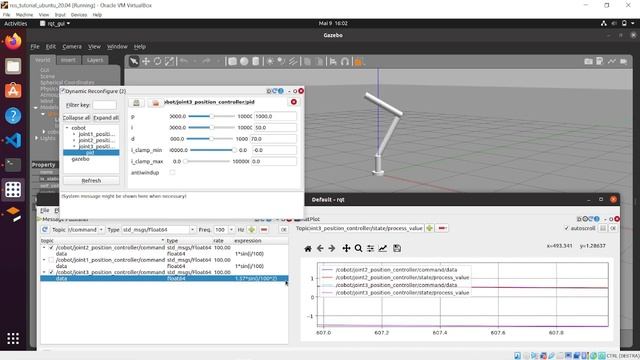Open Gazebo Edit menu
Screen dimensions: 640x360
(x=51, y=47)
